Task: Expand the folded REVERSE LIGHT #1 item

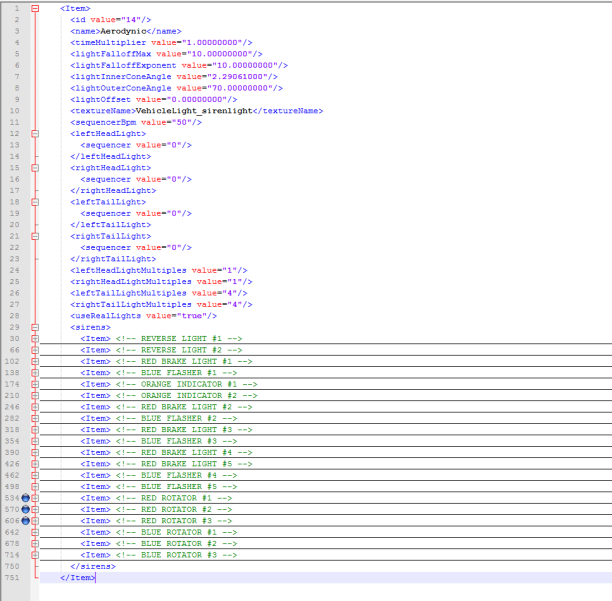Action: point(35,338)
